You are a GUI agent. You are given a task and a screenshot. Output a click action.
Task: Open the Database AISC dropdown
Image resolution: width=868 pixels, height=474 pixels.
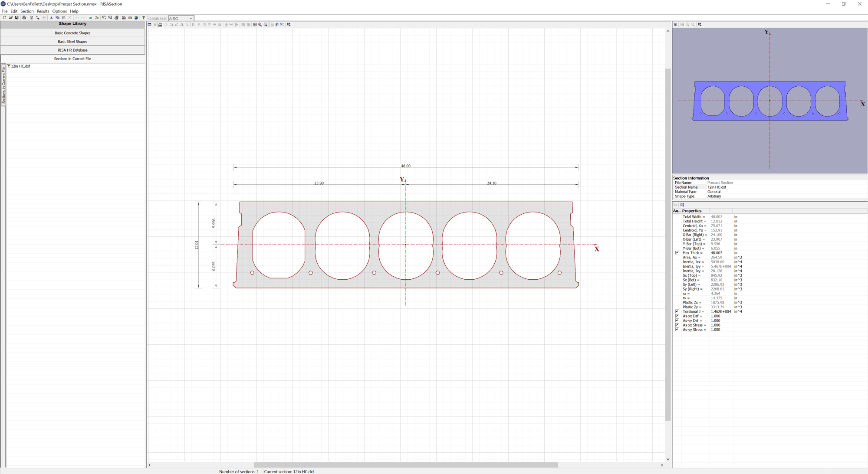pos(190,18)
